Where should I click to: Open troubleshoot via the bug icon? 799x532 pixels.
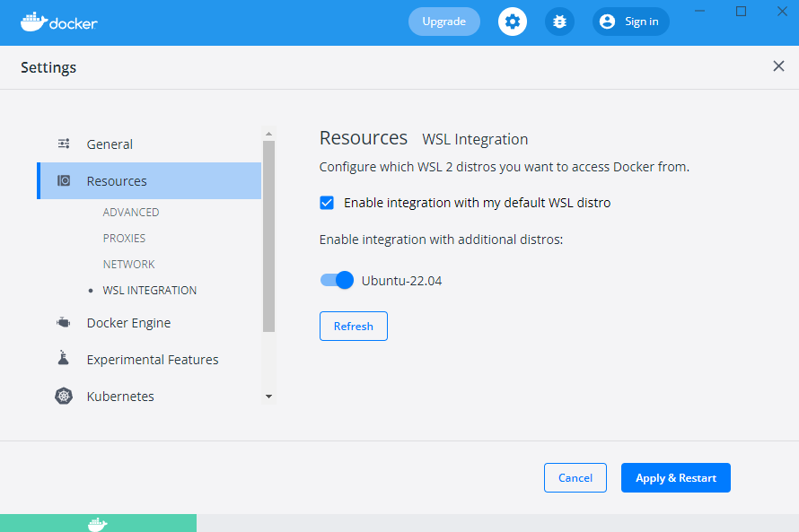tap(559, 22)
